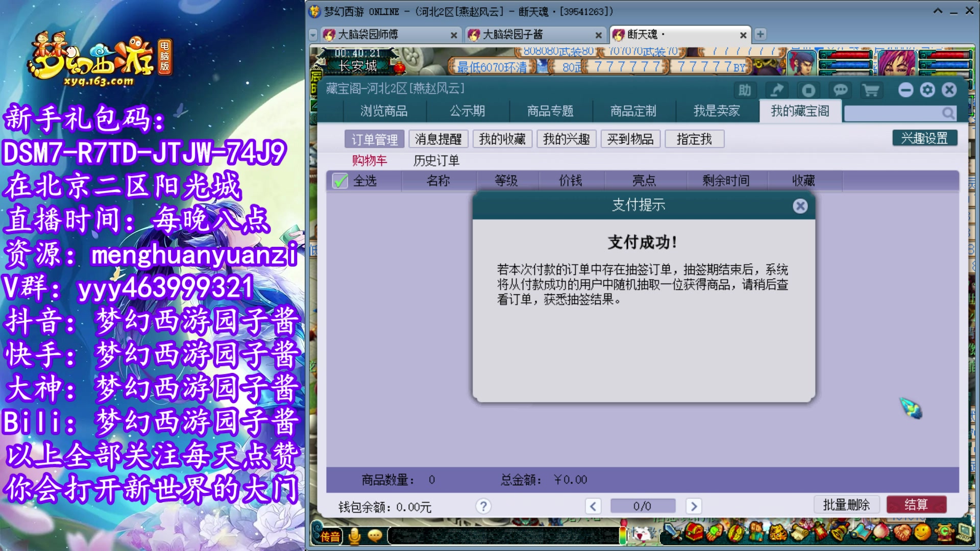Open 指定我 section
This screenshot has height=551, width=980.
694,139
